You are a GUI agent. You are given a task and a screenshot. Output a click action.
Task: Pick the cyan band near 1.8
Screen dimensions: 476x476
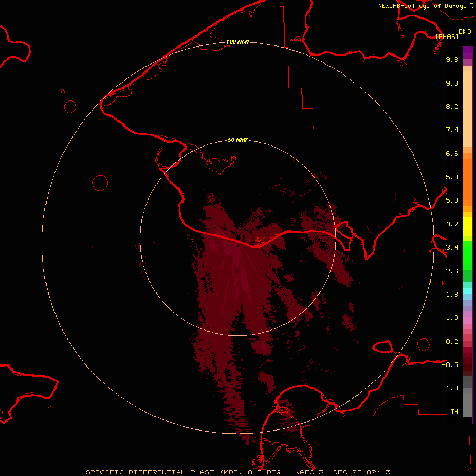pyautogui.click(x=467, y=291)
